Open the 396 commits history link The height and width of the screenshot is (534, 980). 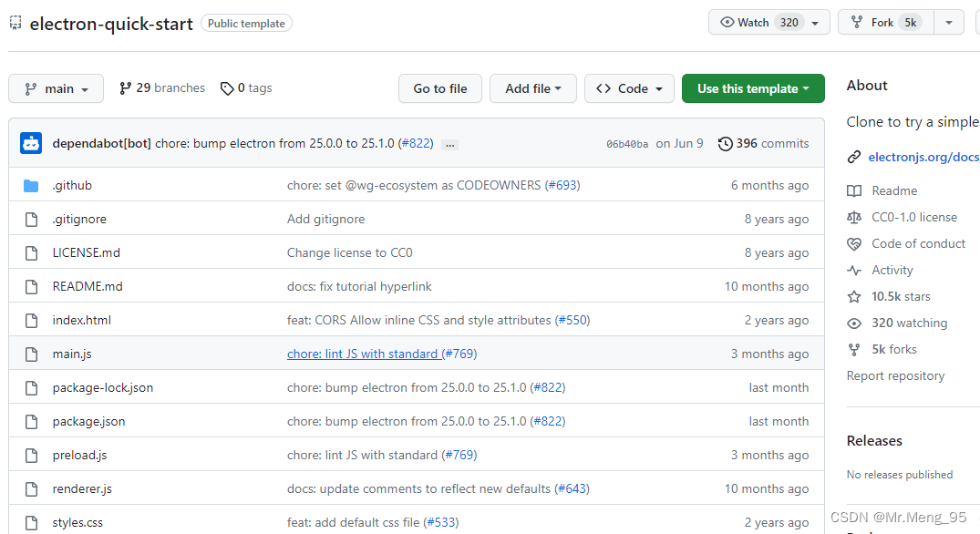click(x=763, y=144)
